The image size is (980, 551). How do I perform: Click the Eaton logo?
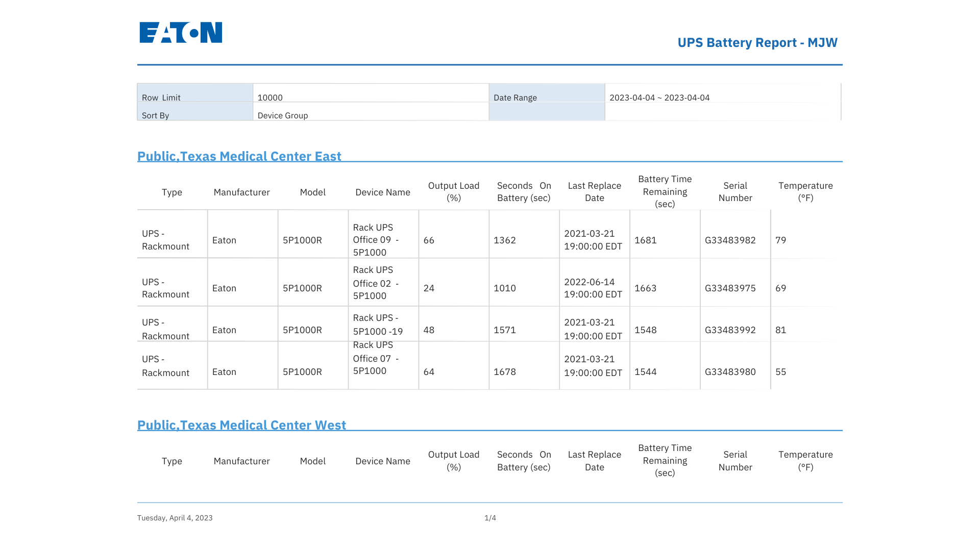coord(181,33)
